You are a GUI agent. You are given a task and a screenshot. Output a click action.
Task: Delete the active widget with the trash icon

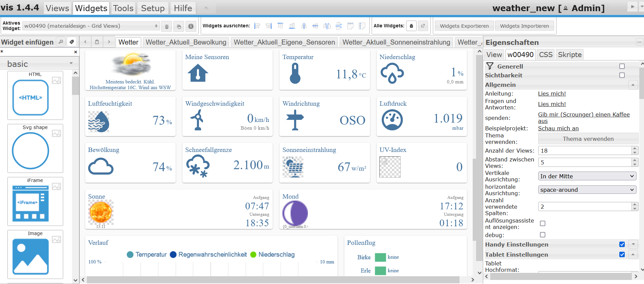167,26
